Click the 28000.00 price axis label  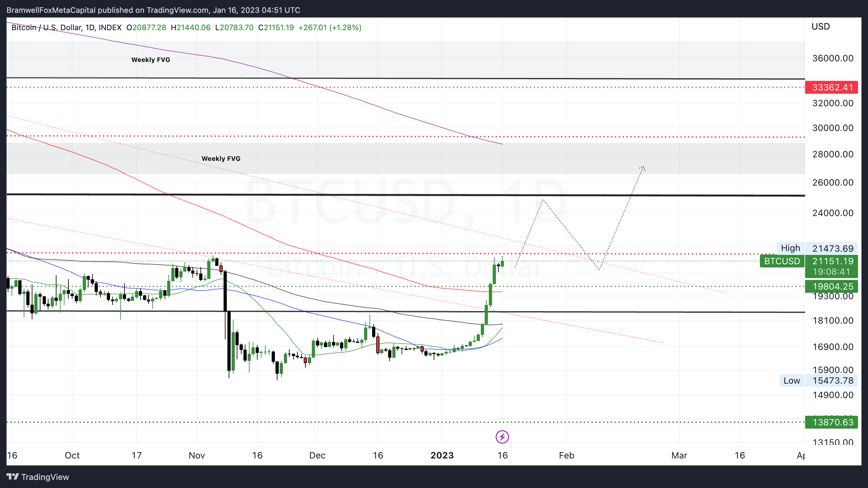[x=833, y=154]
